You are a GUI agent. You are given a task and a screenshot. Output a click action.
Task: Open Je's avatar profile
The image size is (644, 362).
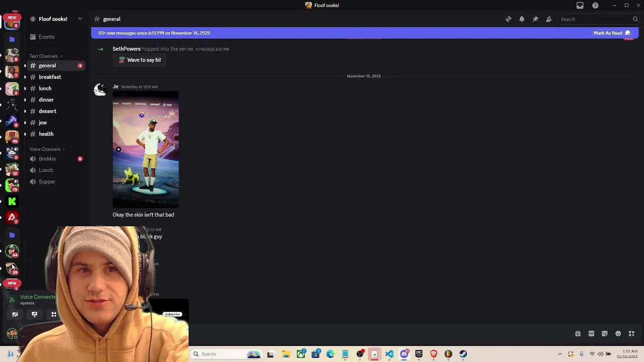tap(100, 90)
